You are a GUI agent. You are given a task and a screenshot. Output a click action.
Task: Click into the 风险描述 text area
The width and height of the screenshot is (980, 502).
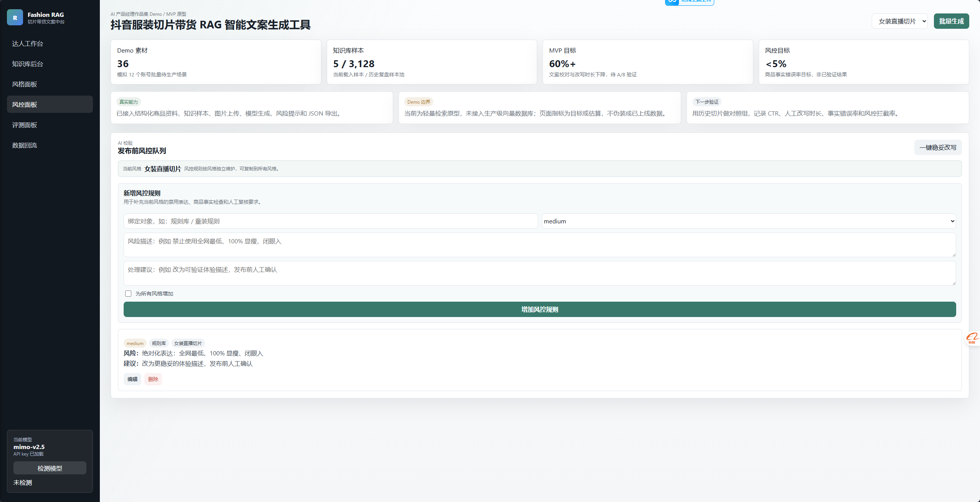pos(540,245)
